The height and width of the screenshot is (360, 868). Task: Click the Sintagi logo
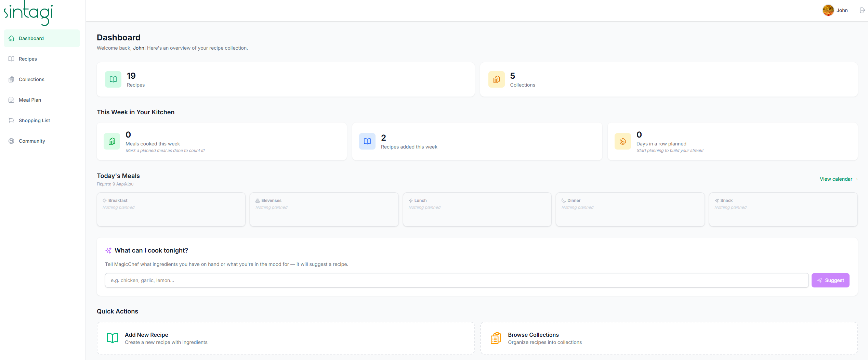(x=28, y=13)
